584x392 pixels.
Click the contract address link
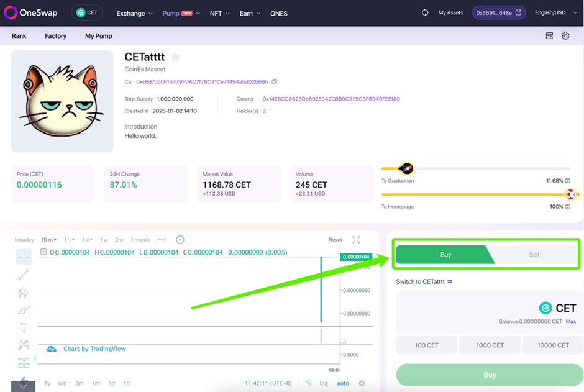[x=202, y=81]
